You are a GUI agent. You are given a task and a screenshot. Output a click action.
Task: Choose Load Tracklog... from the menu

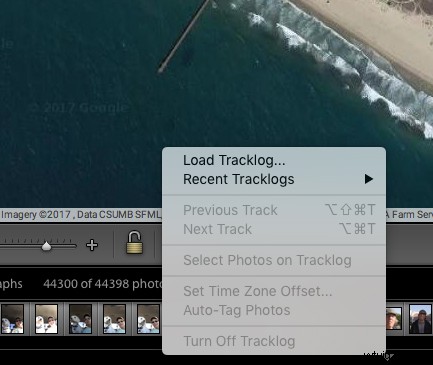tap(274, 160)
